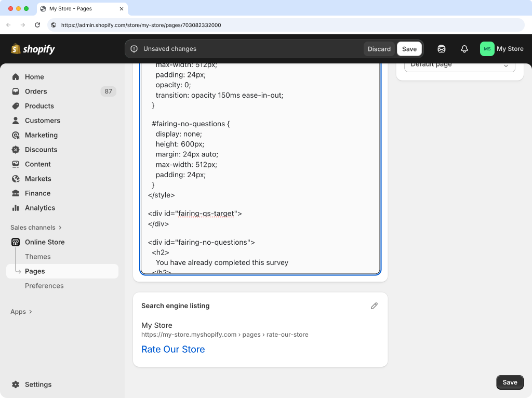Expand the Sales channels section
This screenshot has width=532, height=398.
pyautogui.click(x=36, y=228)
